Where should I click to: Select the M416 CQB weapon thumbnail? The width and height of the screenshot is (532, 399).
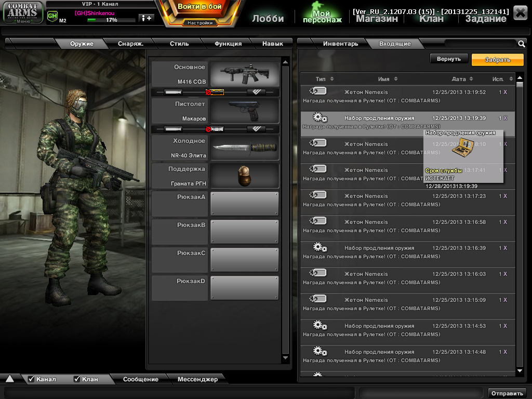click(x=245, y=74)
